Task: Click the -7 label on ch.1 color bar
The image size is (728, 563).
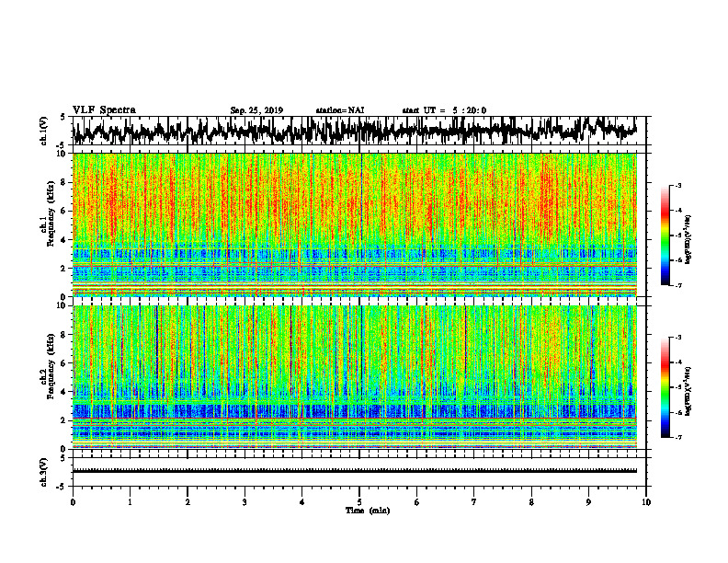Action: tap(678, 285)
